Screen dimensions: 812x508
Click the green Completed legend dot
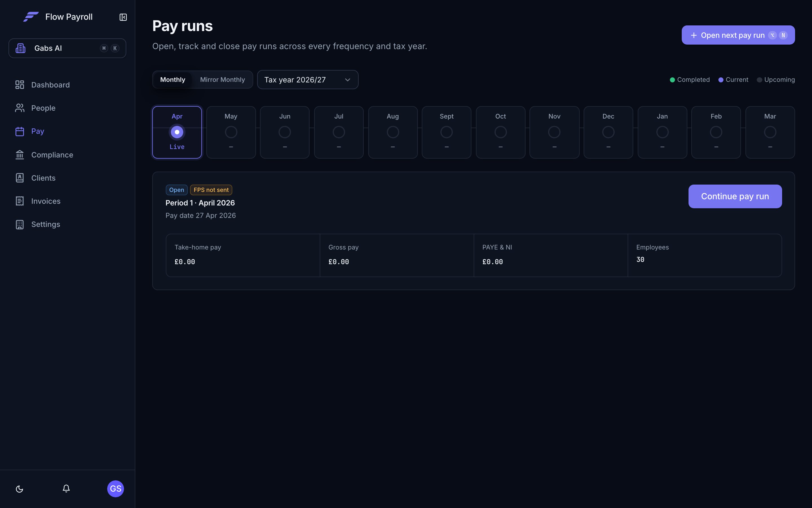[x=672, y=80]
